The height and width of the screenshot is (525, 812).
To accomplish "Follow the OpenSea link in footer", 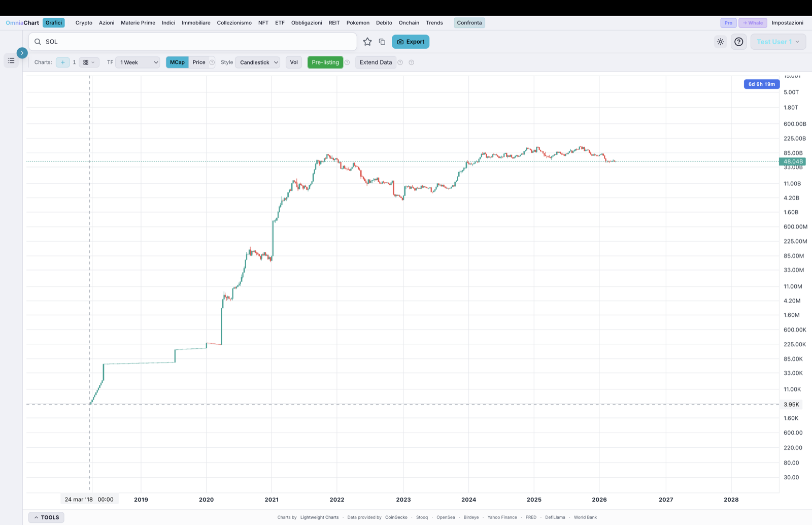I will (x=446, y=517).
